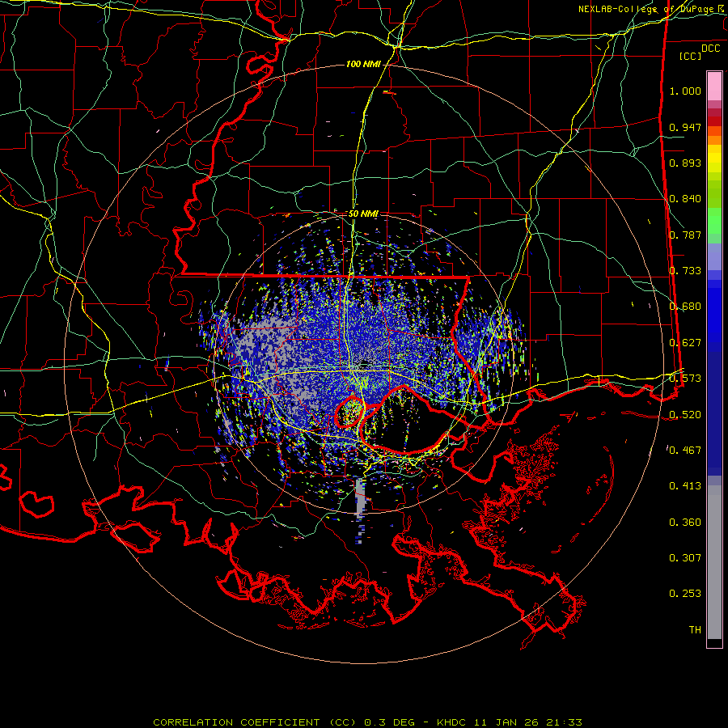Image resolution: width=728 pixels, height=728 pixels.
Task: Click the 0.413 scale label
Action: tap(685, 486)
